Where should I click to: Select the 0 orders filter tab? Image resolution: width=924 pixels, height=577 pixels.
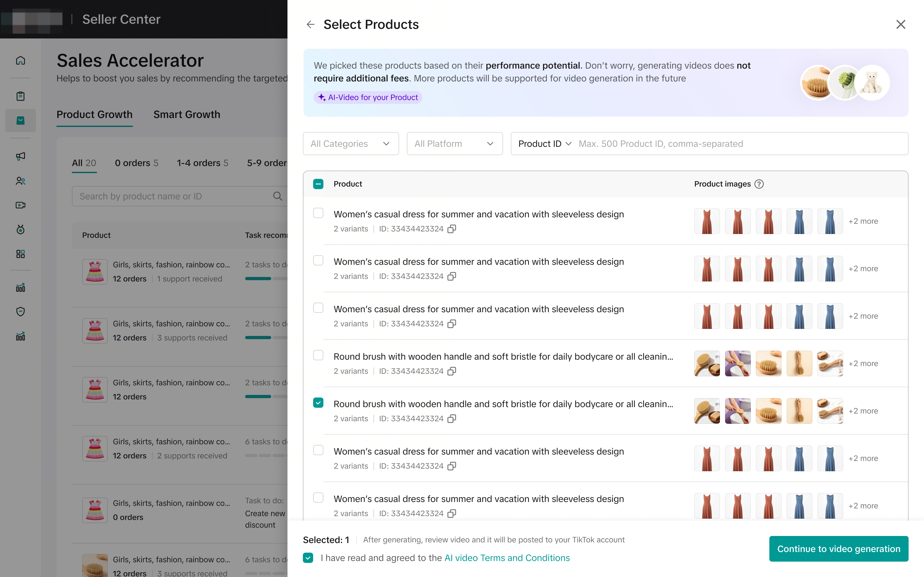136,163
